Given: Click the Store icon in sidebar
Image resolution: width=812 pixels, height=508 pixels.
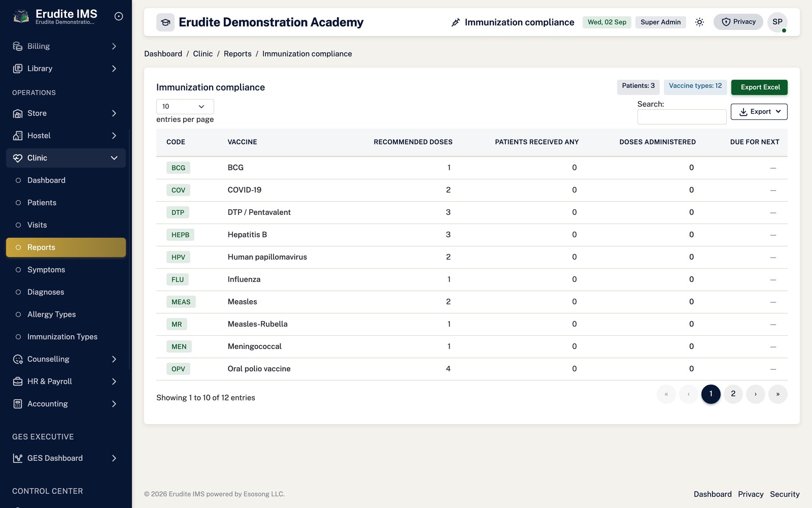Looking at the screenshot, I should click(18, 113).
